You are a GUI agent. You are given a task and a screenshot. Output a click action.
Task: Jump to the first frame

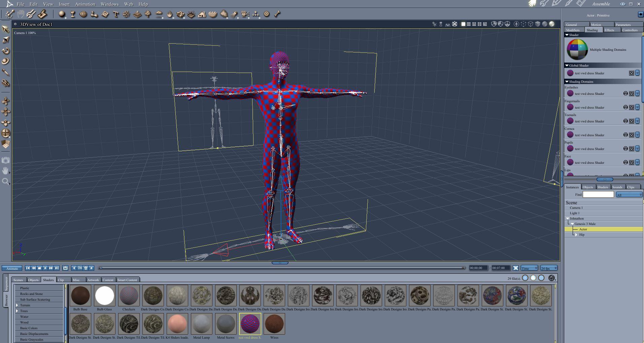point(28,268)
